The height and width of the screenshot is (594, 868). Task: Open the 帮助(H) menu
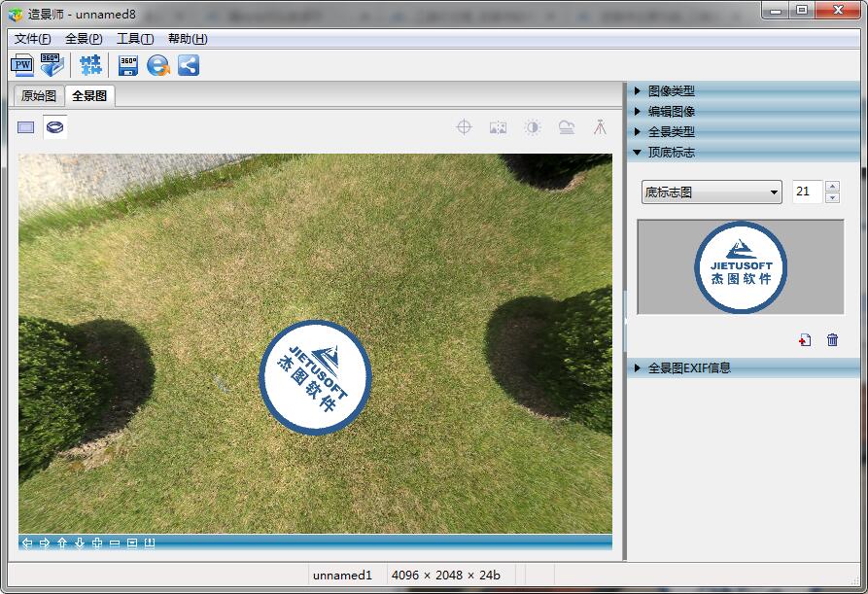point(188,39)
